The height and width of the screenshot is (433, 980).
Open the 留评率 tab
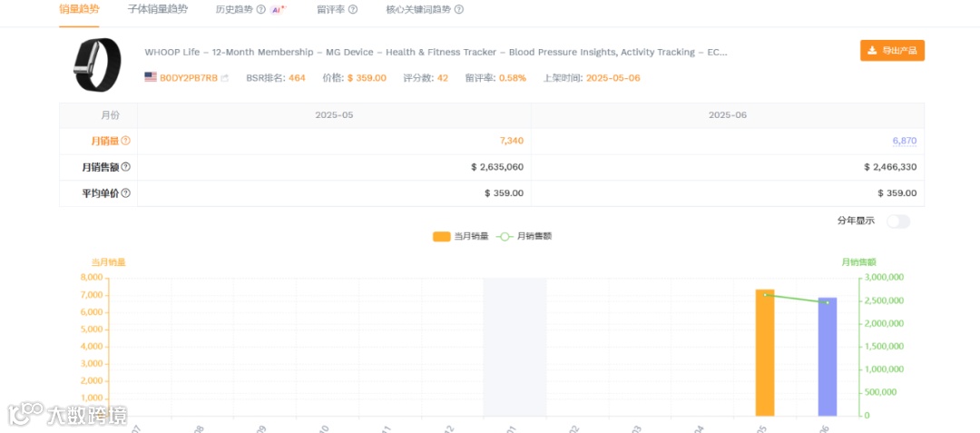pos(332,9)
